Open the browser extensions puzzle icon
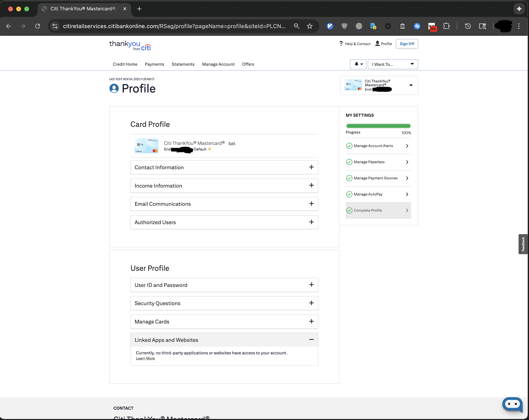The image size is (529, 420). pos(446,26)
